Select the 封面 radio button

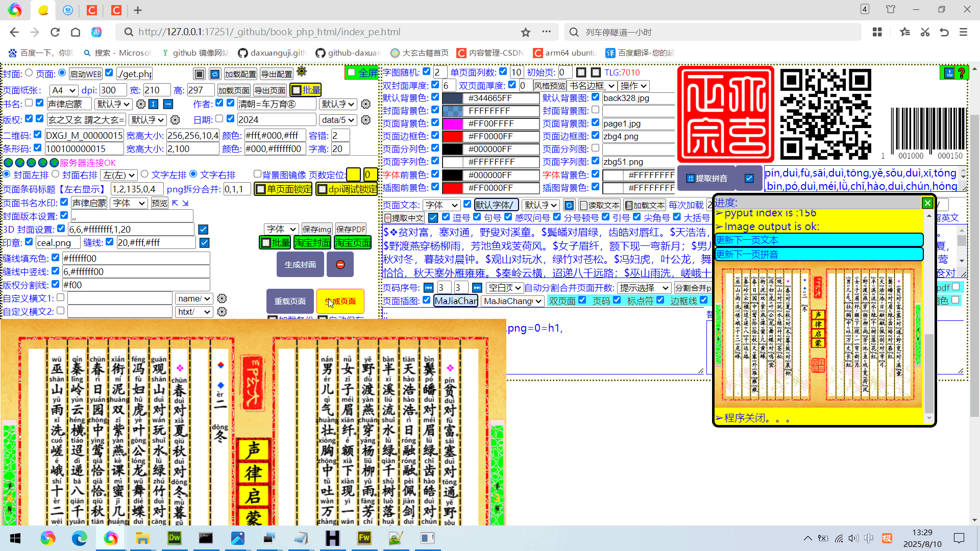29,73
